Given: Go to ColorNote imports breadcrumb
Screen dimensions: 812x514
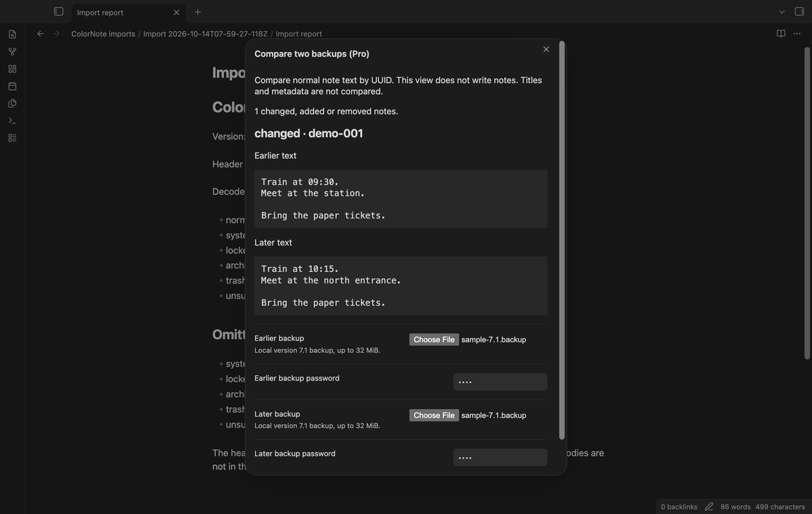Looking at the screenshot, I should click(103, 34).
